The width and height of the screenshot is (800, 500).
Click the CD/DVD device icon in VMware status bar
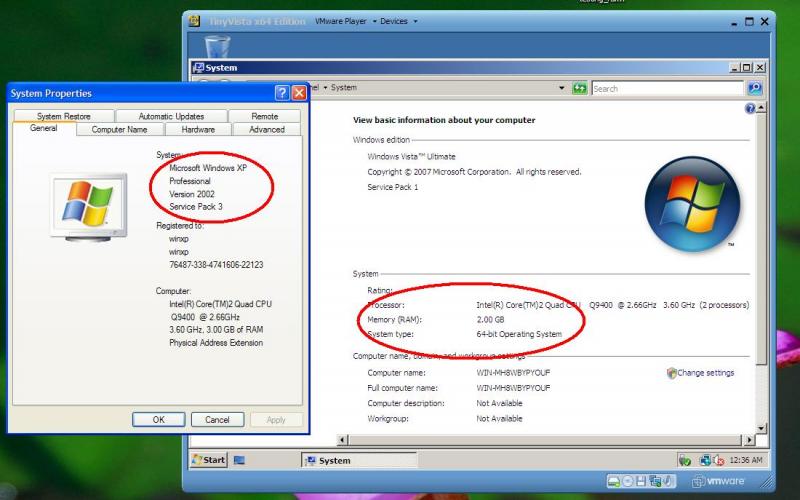[628, 481]
